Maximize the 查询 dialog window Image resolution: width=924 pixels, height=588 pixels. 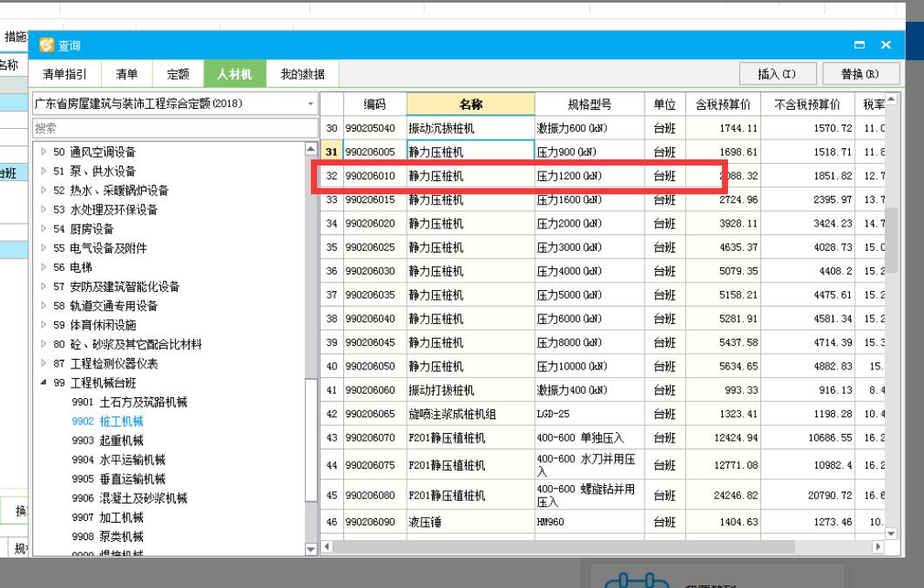point(860,44)
